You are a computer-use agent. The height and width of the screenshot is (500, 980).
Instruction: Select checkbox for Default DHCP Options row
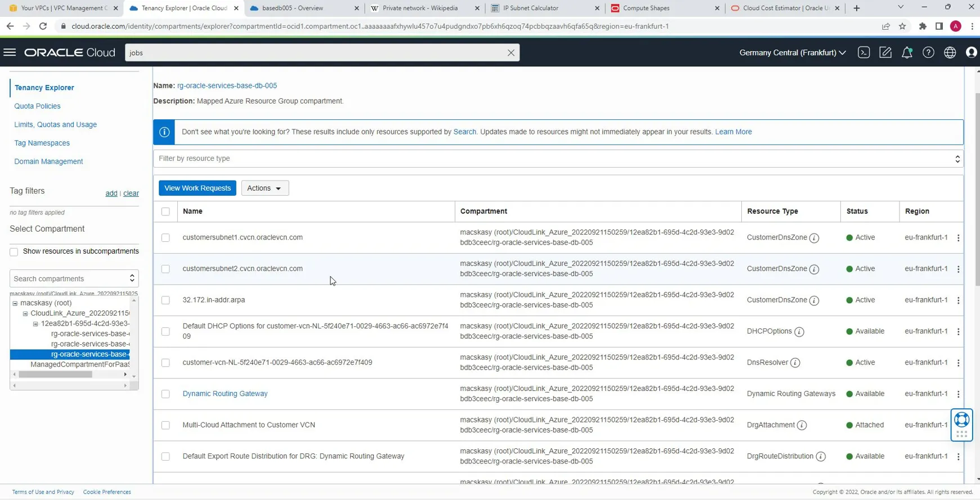click(165, 331)
